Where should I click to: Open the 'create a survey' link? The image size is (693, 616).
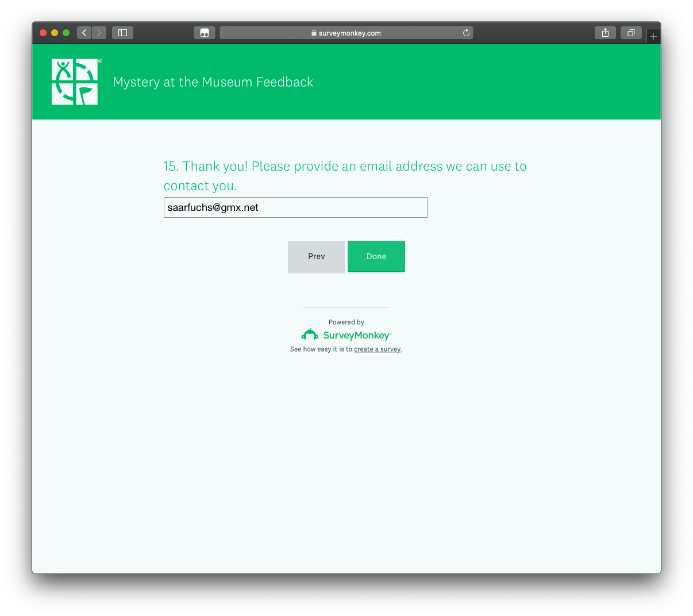(x=378, y=349)
